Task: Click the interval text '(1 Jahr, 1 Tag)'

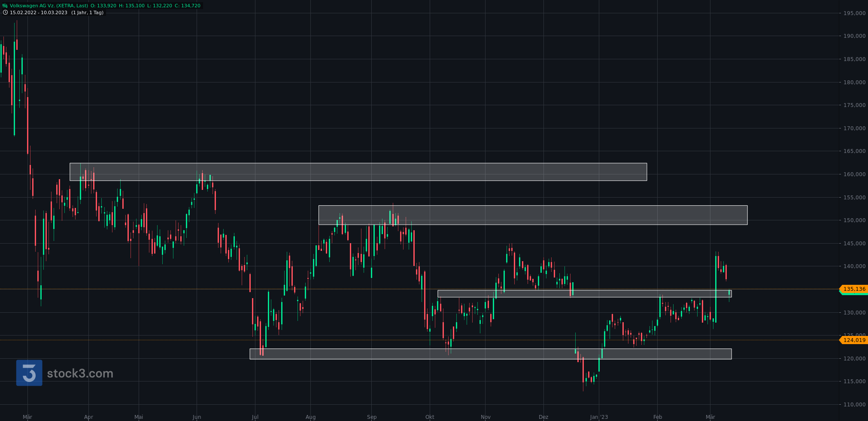Action: (x=87, y=12)
